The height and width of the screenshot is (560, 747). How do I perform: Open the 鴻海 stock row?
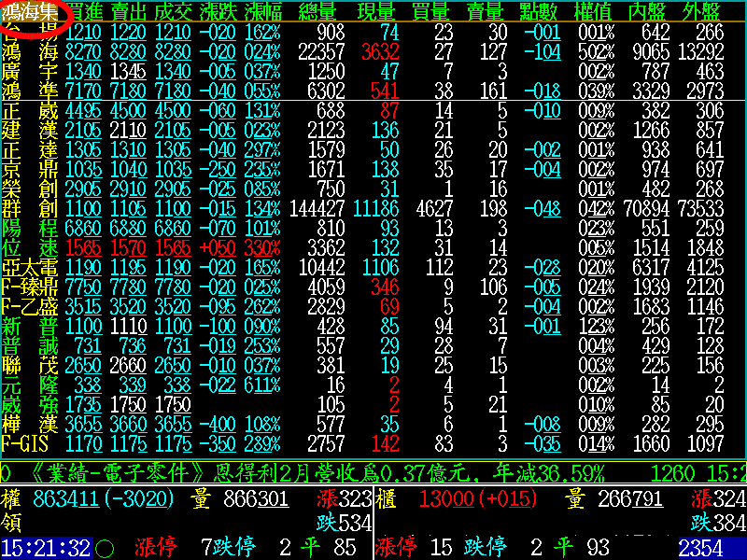(x=30, y=52)
